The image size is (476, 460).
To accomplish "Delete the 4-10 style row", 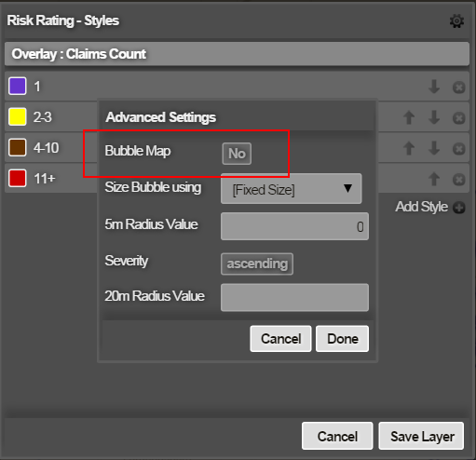I will (x=458, y=149).
